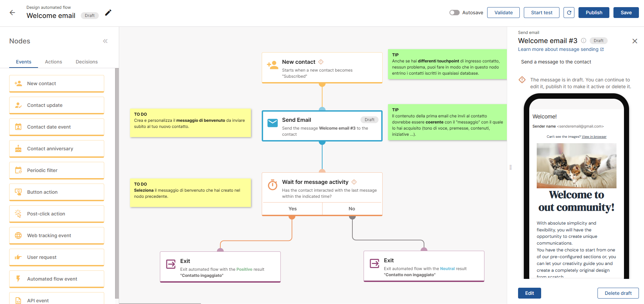Switch to the Actions tab
This screenshot has height=304, width=644.
pyautogui.click(x=53, y=62)
